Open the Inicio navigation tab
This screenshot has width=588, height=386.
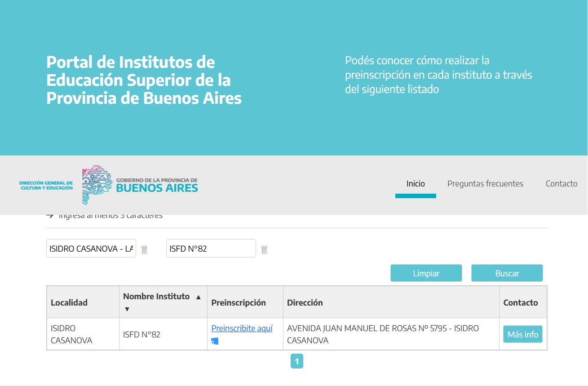tap(416, 183)
